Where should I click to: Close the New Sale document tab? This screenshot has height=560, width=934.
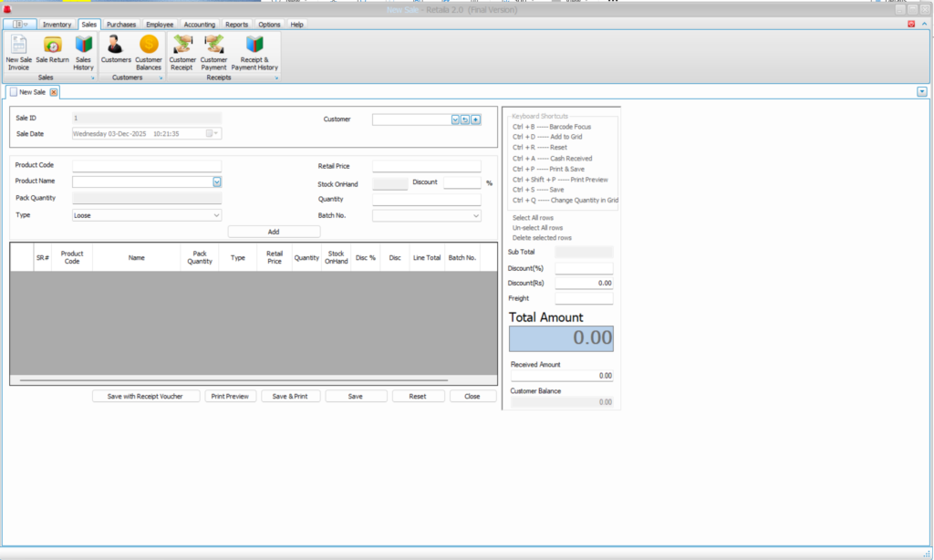pyautogui.click(x=54, y=92)
